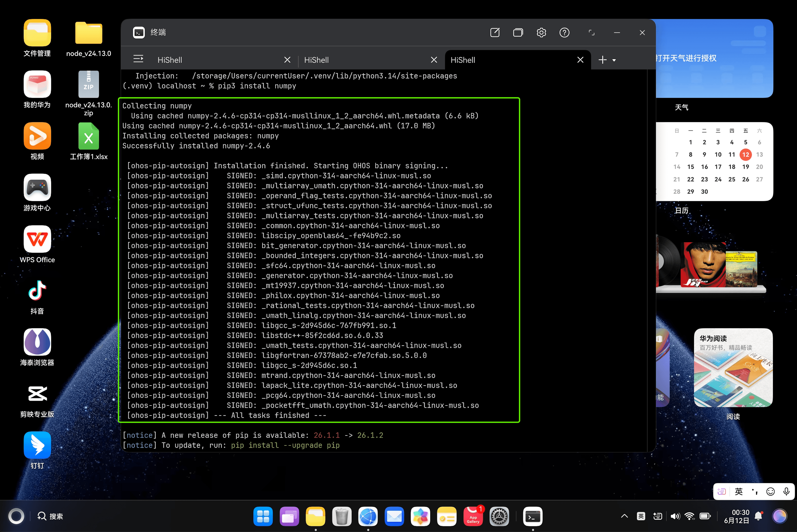Image resolution: width=797 pixels, height=532 pixels.
Task: Launch the 视频 video app
Action: point(37,136)
